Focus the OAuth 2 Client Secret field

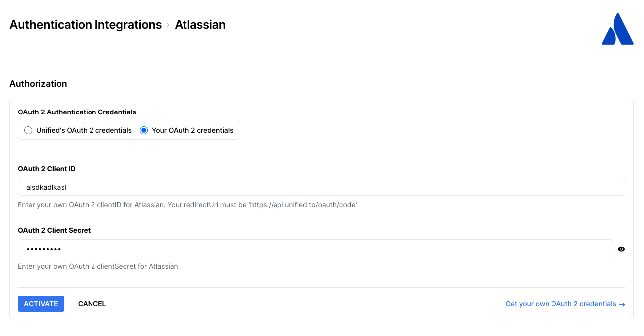[x=315, y=248]
